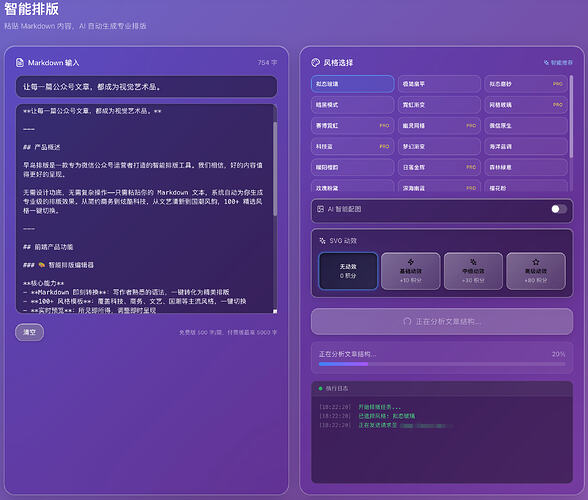Click the Markdown editor vertical scrollbar
The height and width of the screenshot is (500, 588).
click(x=275, y=169)
